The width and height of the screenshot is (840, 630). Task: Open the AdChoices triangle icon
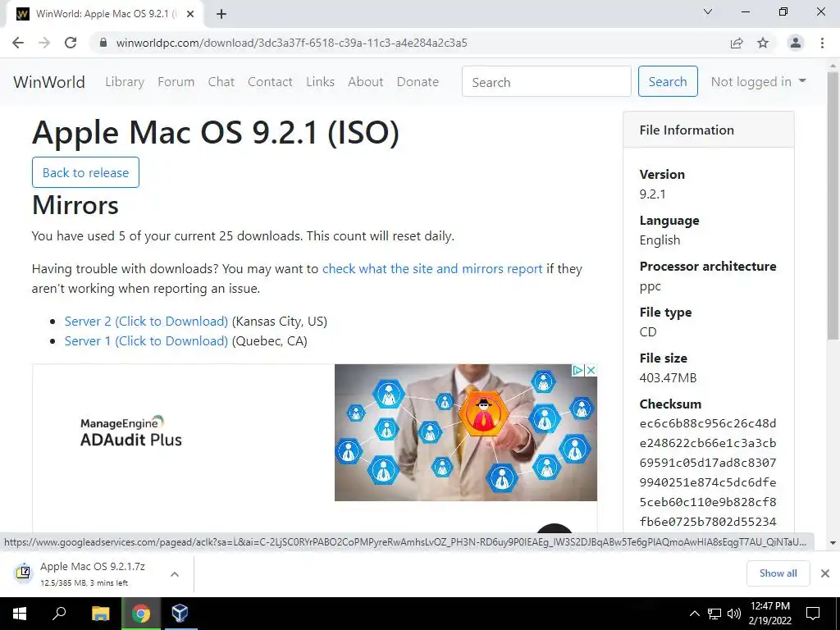point(578,370)
